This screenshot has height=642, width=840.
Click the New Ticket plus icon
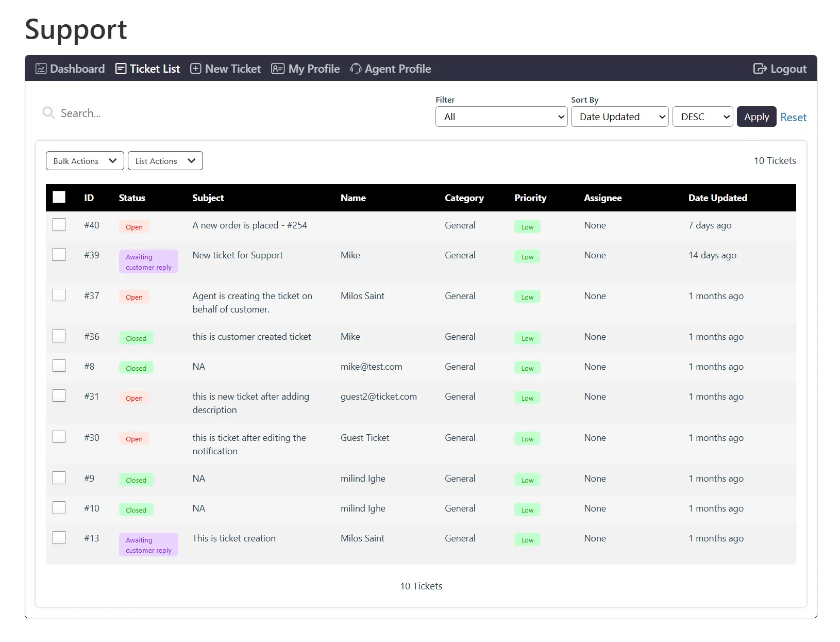(196, 69)
